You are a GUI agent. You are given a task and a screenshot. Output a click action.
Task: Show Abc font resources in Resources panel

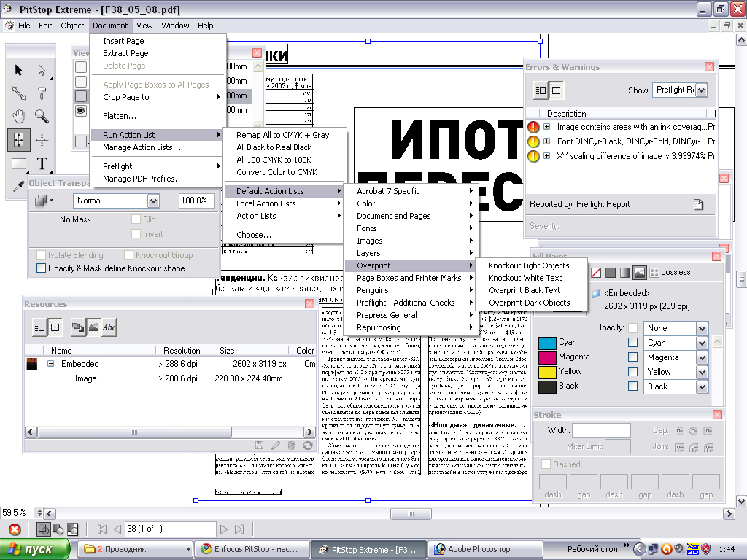[x=109, y=327]
